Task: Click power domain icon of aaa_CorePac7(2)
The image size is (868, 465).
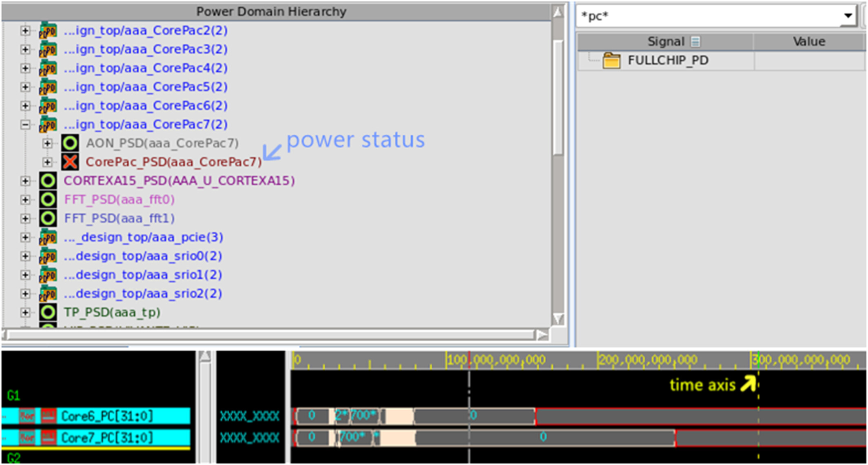Action: pos(48,125)
